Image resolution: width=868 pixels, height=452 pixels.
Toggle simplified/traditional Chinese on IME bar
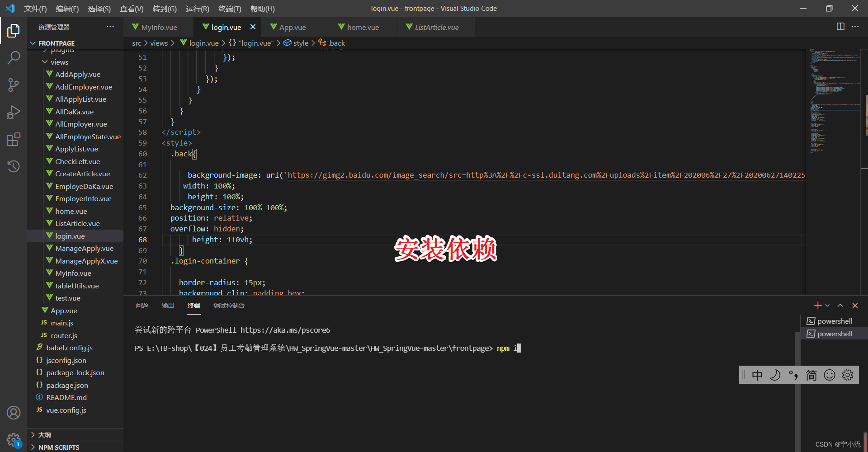(811, 375)
